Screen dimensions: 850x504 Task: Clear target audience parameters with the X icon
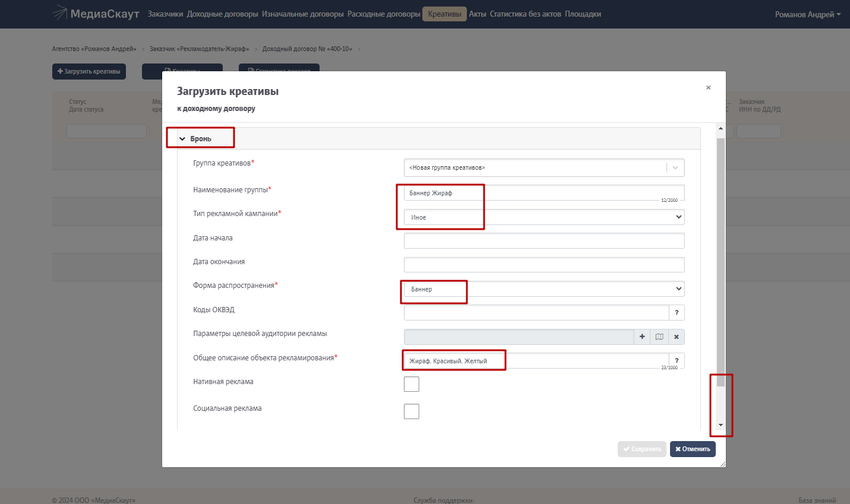coord(677,337)
